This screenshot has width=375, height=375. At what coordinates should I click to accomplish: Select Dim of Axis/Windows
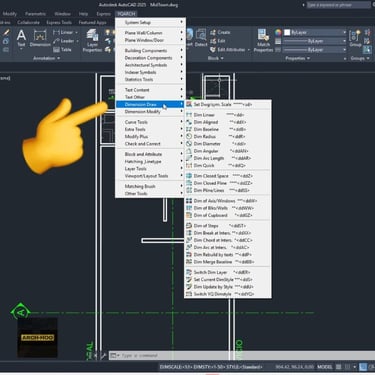coord(228,201)
